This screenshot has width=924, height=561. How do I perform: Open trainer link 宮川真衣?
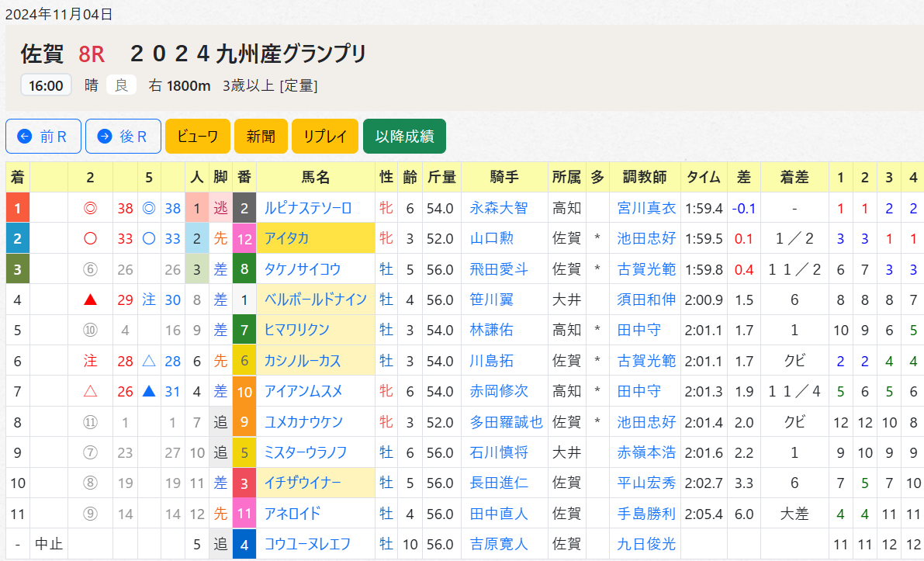(x=646, y=208)
